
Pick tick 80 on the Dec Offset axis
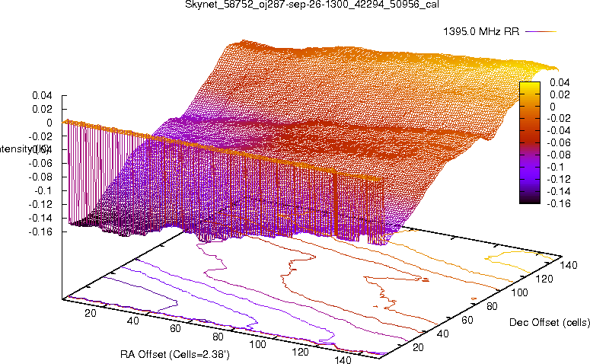click(492, 306)
